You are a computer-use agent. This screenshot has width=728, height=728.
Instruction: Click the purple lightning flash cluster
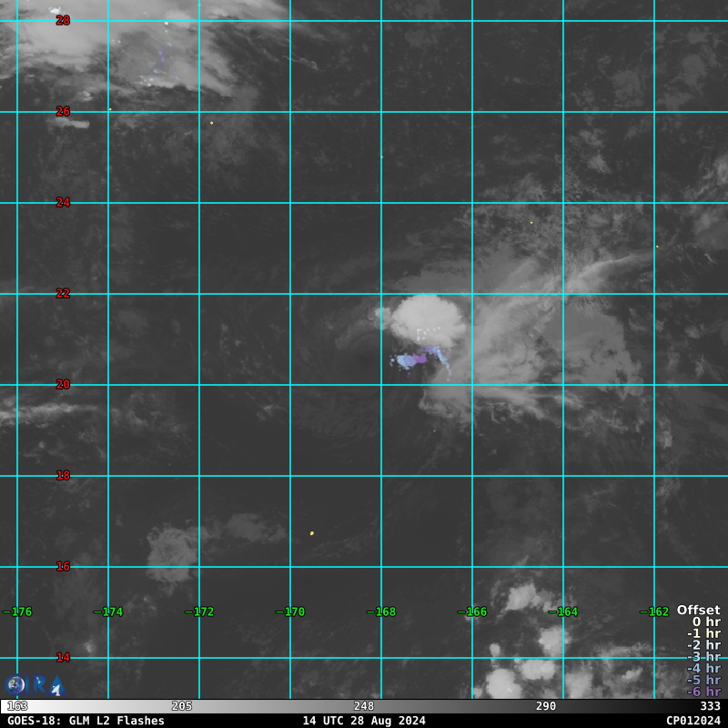click(414, 359)
